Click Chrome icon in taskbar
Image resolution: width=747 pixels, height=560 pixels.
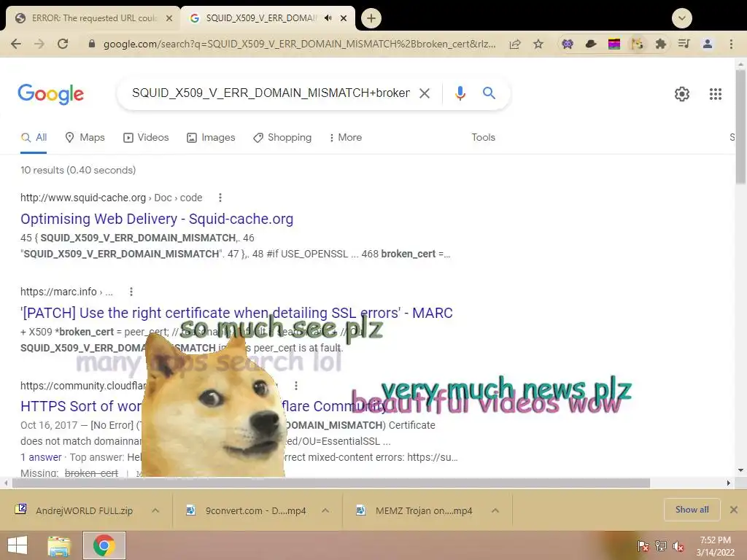(104, 545)
